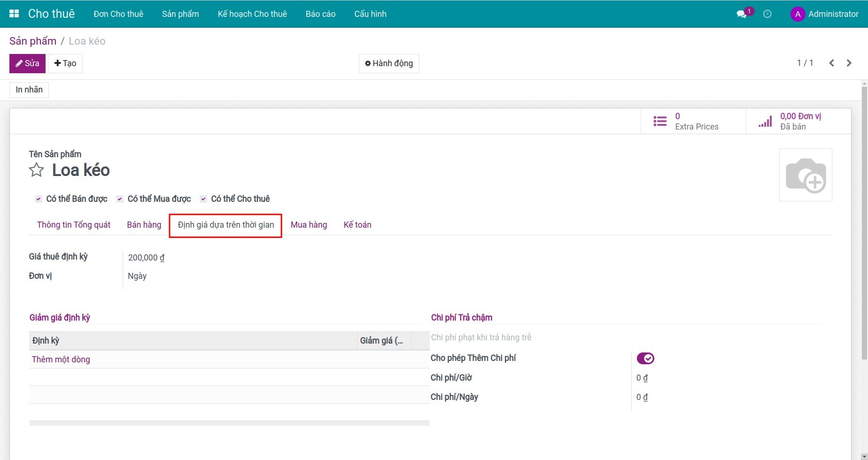
Task: Click the product photo camera placeholder
Action: [805, 175]
